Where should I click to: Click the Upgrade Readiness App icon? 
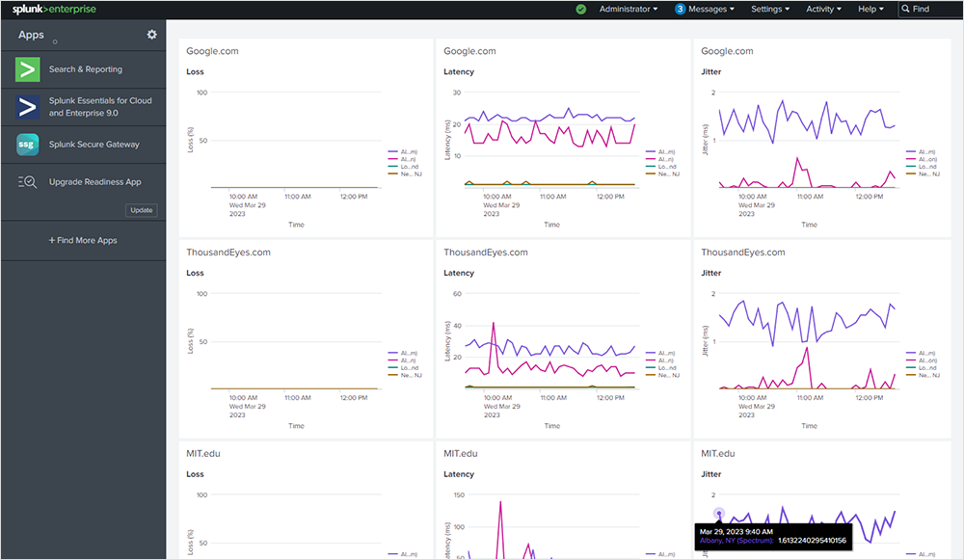click(x=28, y=182)
